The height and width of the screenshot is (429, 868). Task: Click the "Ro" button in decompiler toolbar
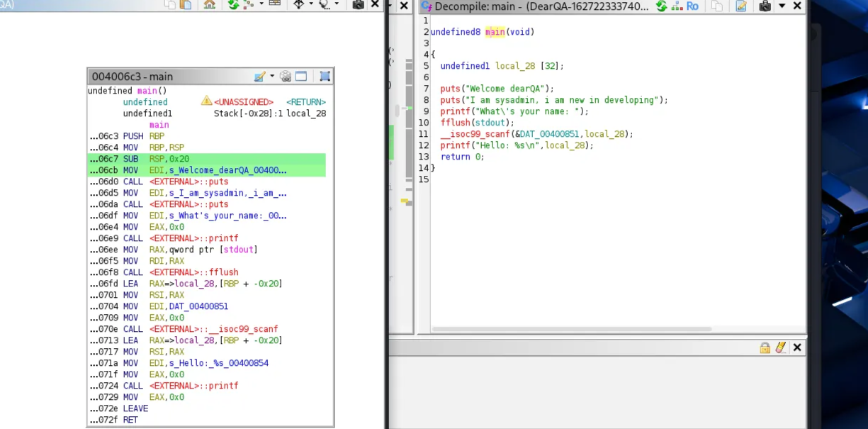tap(692, 6)
